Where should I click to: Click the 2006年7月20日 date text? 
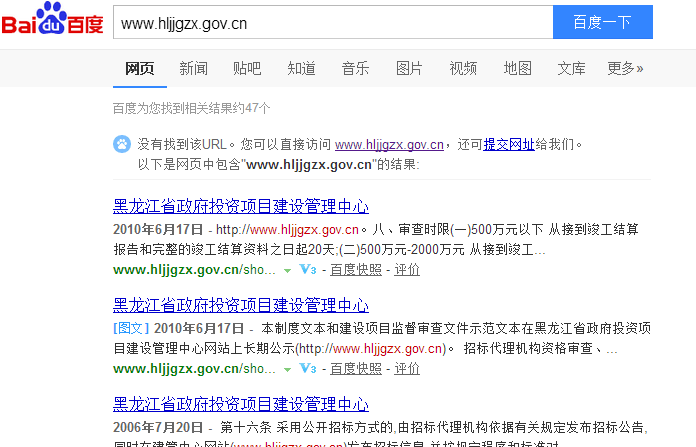[x=158, y=427]
